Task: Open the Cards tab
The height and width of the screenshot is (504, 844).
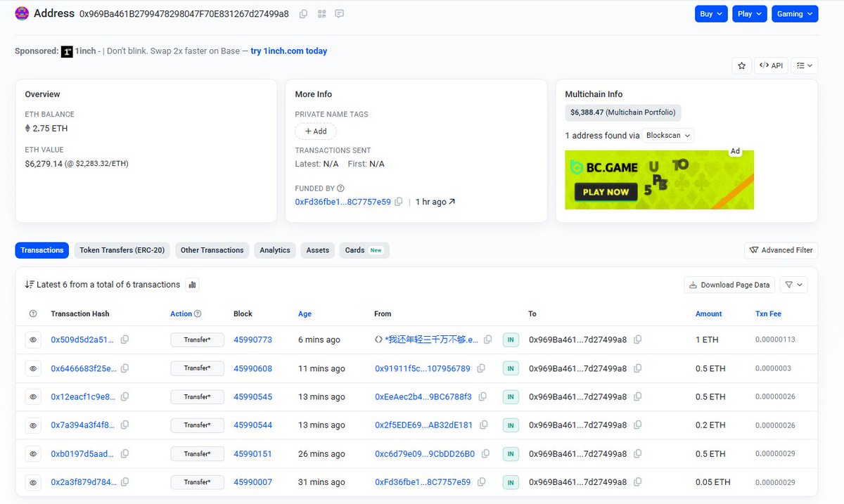Action: click(364, 250)
